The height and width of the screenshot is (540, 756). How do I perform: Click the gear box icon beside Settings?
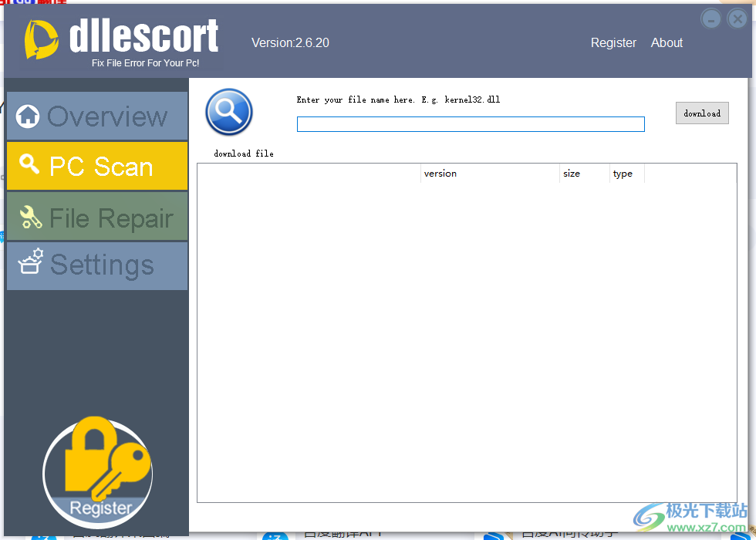pyautogui.click(x=30, y=262)
